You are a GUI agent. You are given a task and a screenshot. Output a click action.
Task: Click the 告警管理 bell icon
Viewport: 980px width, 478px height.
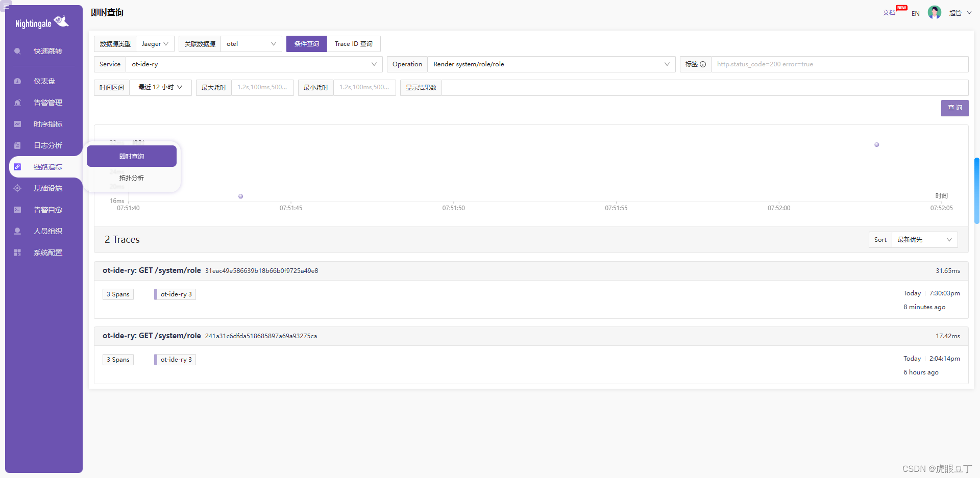(17, 103)
